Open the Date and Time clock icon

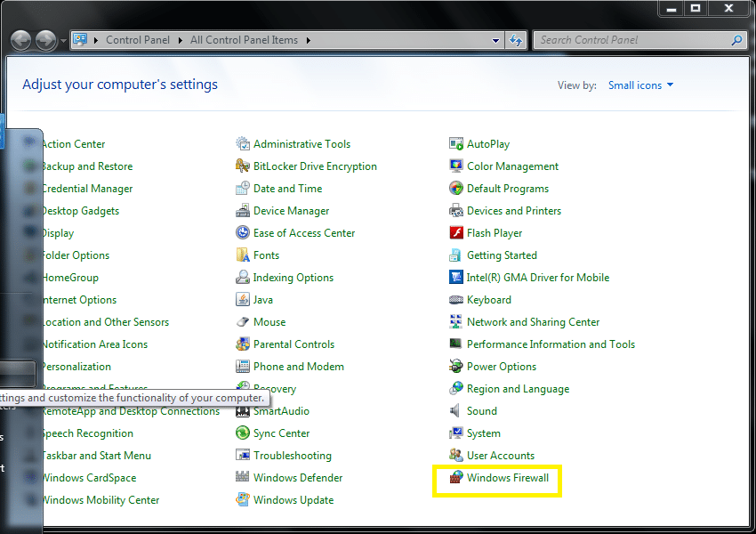(x=243, y=188)
